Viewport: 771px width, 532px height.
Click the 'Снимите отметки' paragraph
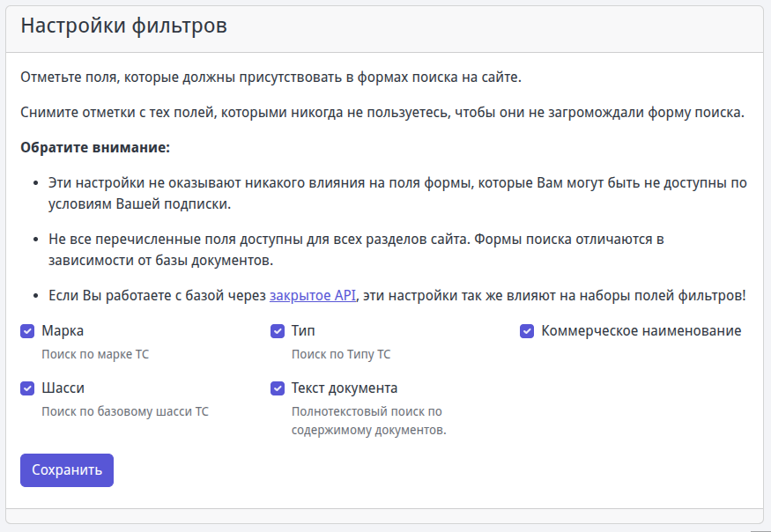point(382,113)
